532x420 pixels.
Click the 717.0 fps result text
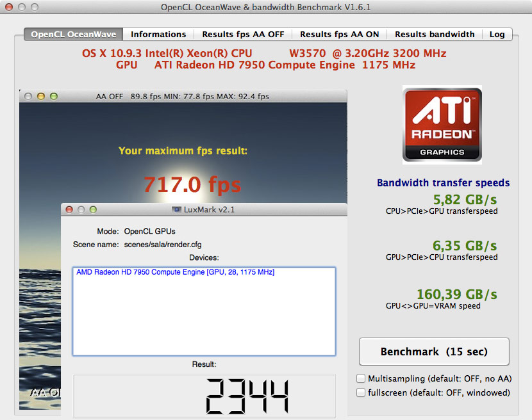(x=192, y=185)
